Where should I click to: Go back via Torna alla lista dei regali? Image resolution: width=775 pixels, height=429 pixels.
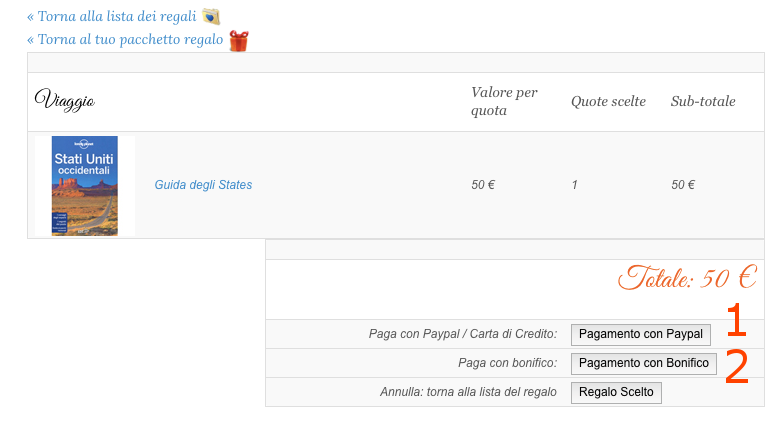(112, 16)
